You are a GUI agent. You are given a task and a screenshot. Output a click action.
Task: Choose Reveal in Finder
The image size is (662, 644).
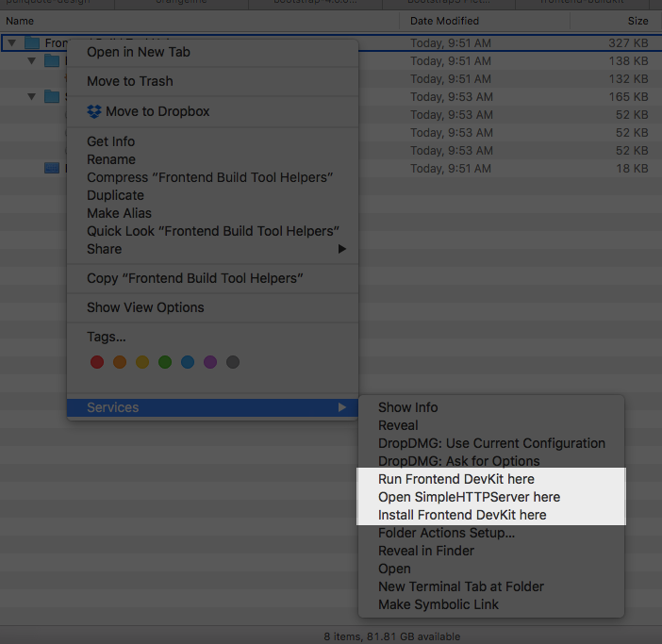pos(491,552)
